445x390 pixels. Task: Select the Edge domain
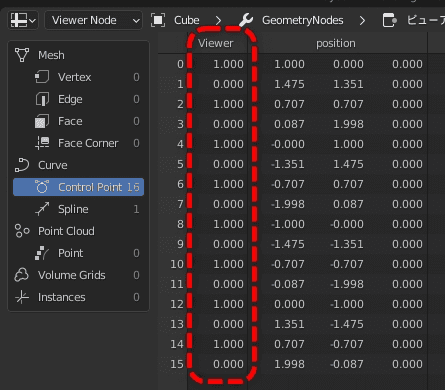tap(78, 99)
